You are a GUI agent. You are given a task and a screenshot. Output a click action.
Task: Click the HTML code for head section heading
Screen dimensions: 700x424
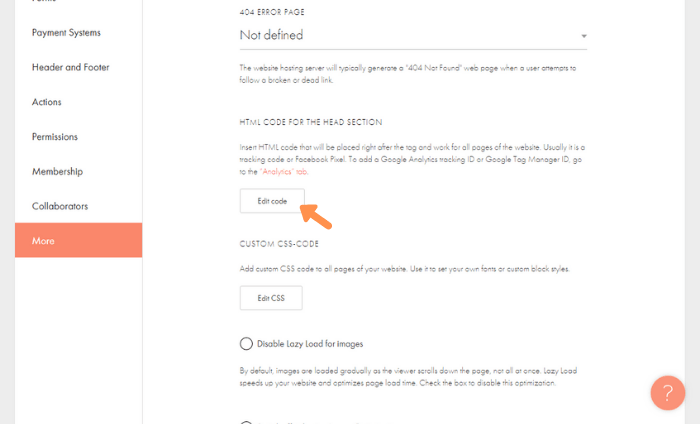tap(311, 122)
